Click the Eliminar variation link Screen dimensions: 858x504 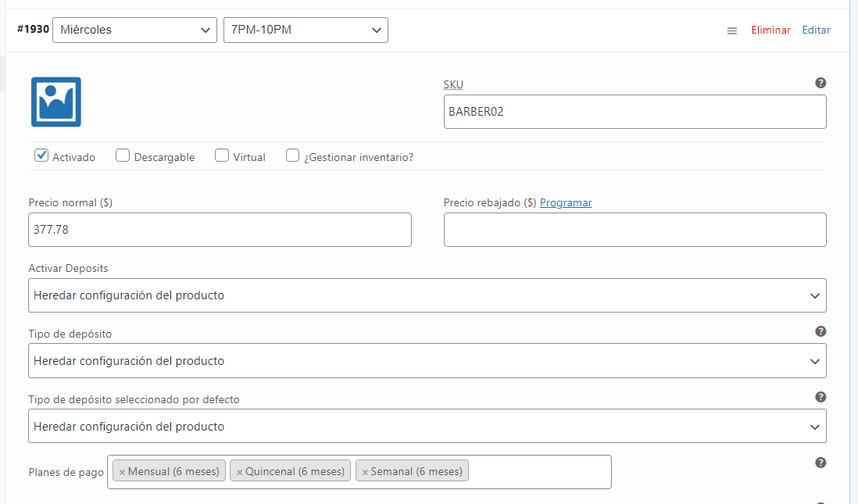coord(770,30)
